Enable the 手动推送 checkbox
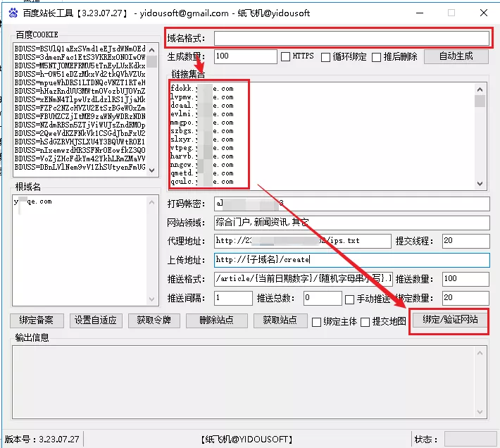 349,299
